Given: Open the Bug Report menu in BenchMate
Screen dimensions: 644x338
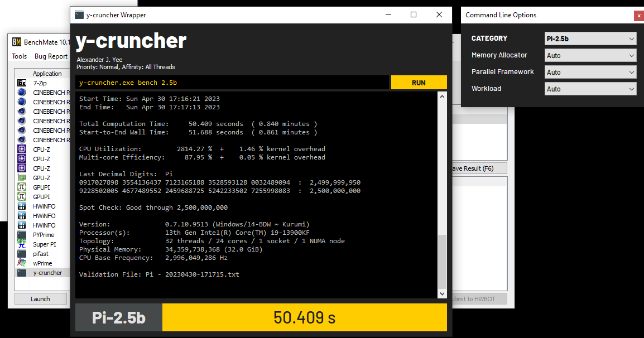Looking at the screenshot, I should pos(51,56).
